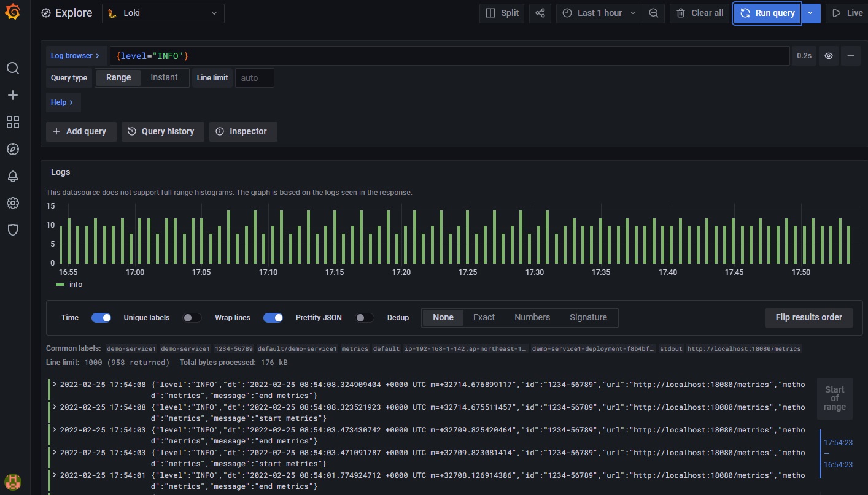Toggle the Unique labels switch

(192, 318)
